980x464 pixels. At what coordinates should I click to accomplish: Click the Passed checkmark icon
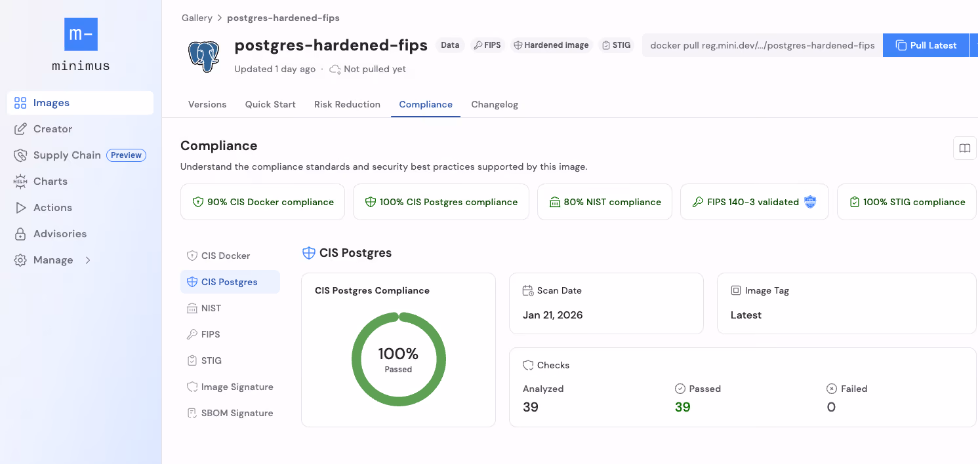pos(680,389)
